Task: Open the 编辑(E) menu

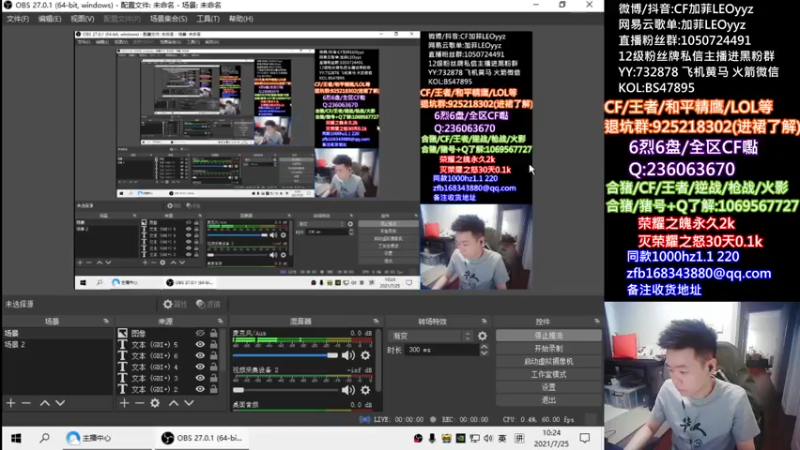Action: (x=49, y=19)
